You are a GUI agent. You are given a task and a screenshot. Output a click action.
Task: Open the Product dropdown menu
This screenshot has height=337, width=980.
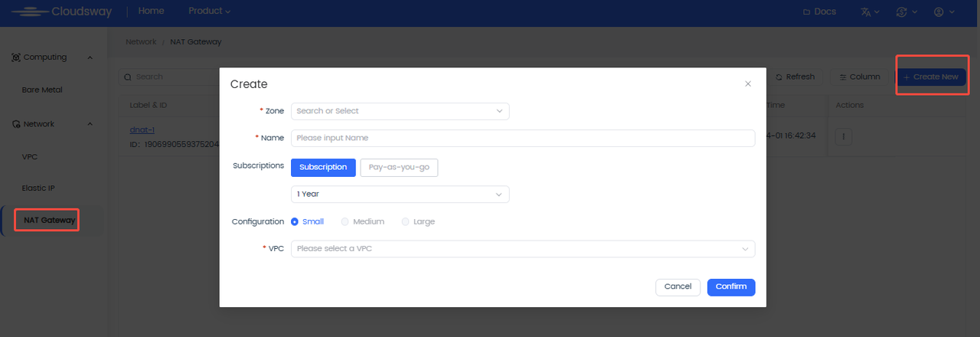tap(209, 11)
